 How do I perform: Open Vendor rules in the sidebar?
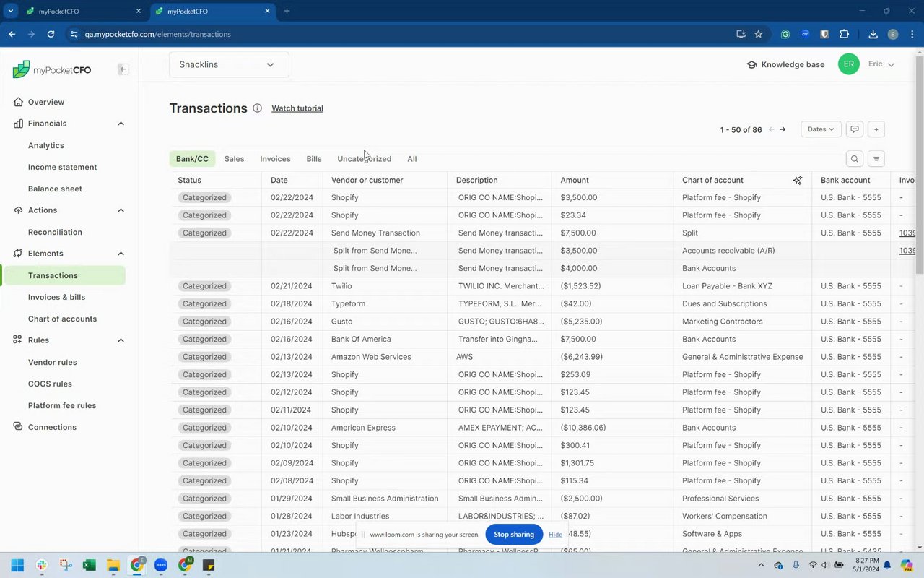pos(52,362)
